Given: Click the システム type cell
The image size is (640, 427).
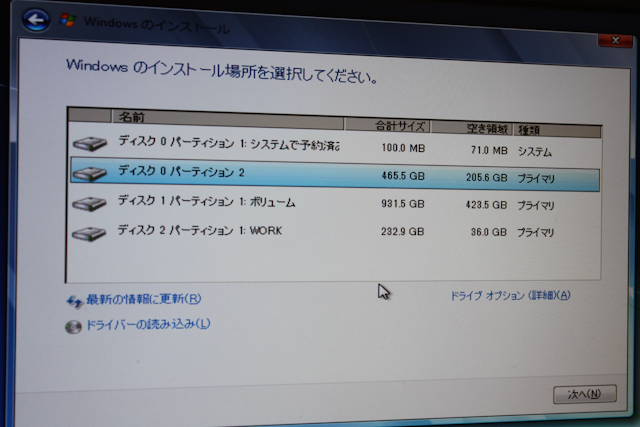Looking at the screenshot, I should point(535,152).
